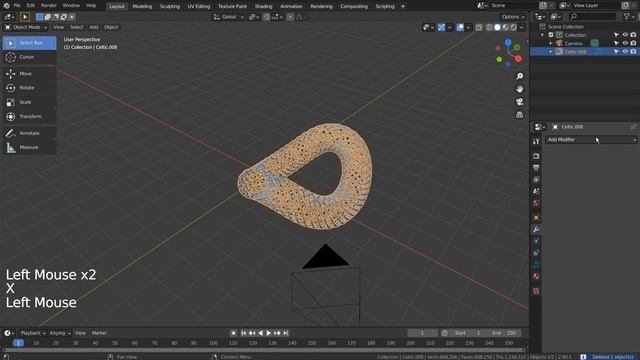The height and width of the screenshot is (360, 640).
Task: Open the Render menu
Action: pos(49,6)
